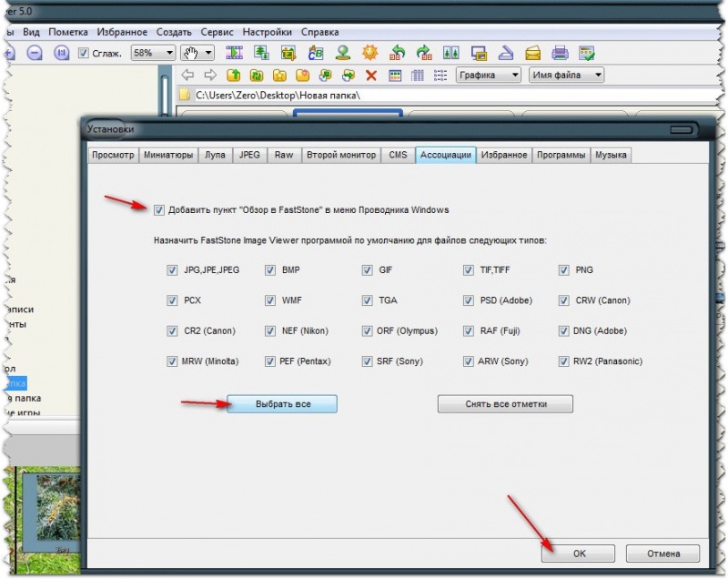Switch to the Миниатюры tab
The height and width of the screenshot is (579, 728).
point(168,155)
